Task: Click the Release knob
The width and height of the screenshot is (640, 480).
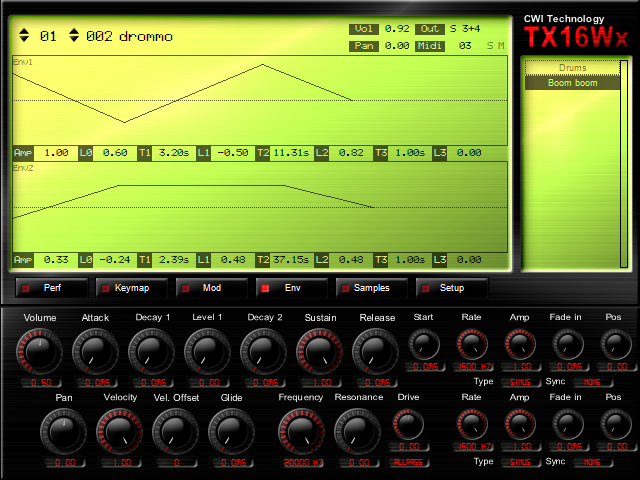Action: 376,352
